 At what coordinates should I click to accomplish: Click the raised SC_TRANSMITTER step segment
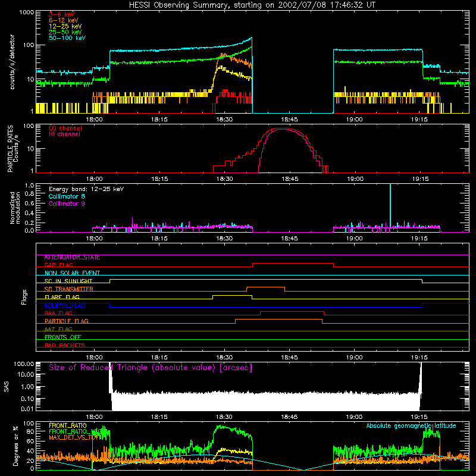pos(265,287)
